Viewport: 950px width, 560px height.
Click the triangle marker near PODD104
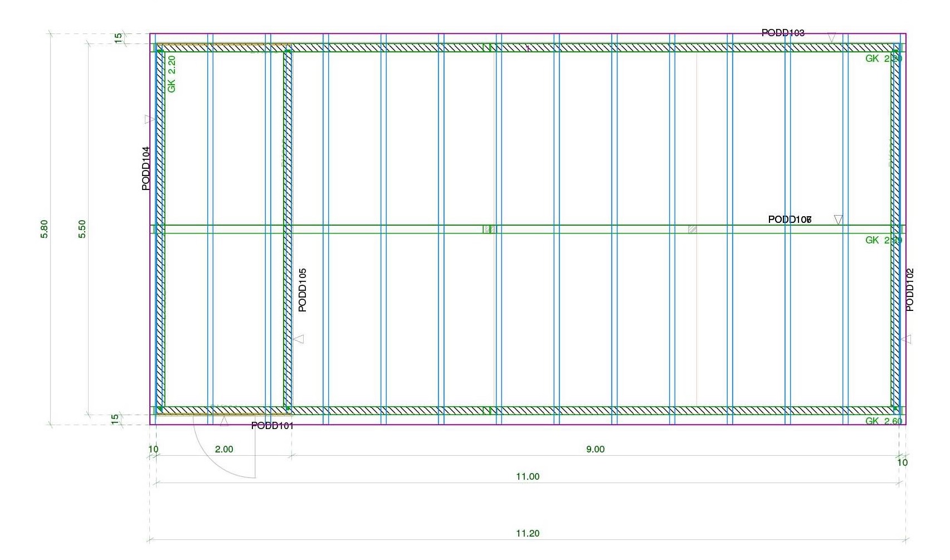coord(149,119)
